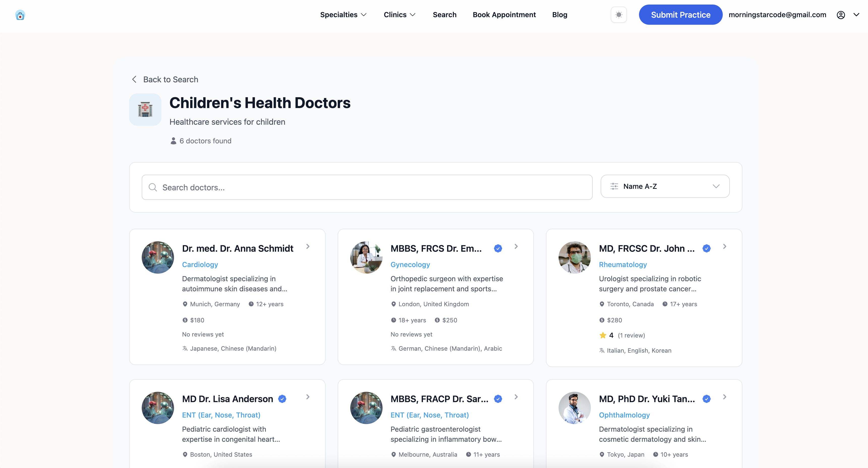Click the star rating on Dr. John's card
Viewport: 868px width, 468px height.
tap(603, 335)
